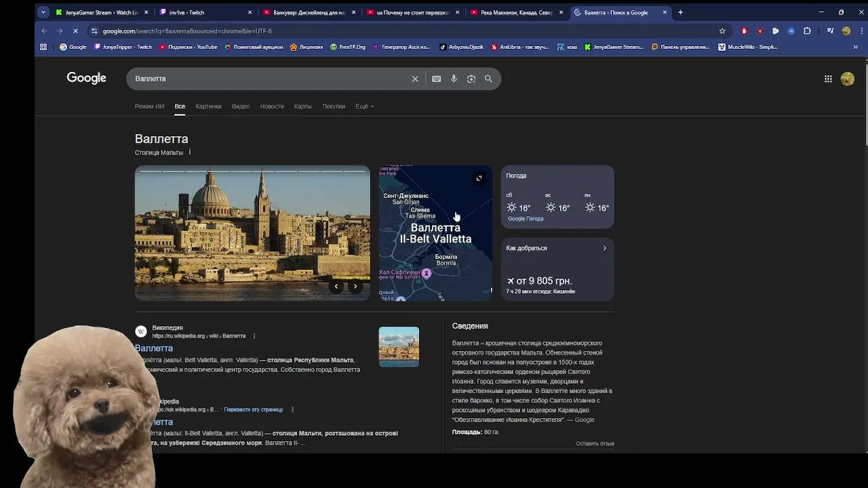Switch to the Карты tab

pos(302,106)
